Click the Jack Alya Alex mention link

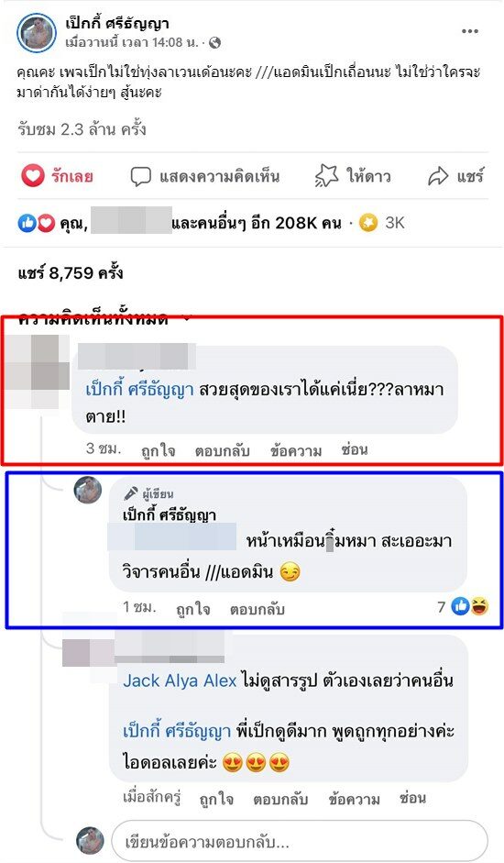pos(180,680)
